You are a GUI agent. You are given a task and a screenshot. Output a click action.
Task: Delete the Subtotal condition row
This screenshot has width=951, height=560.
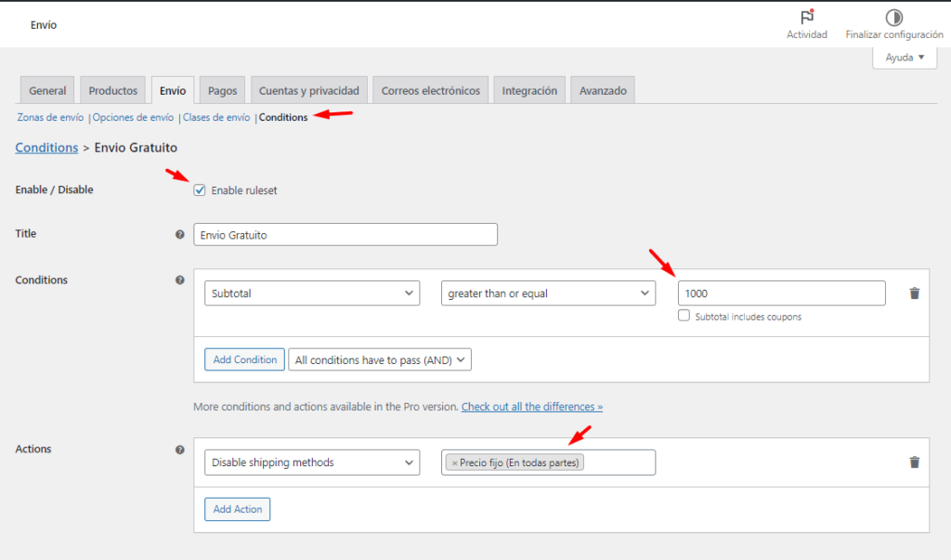[915, 293]
